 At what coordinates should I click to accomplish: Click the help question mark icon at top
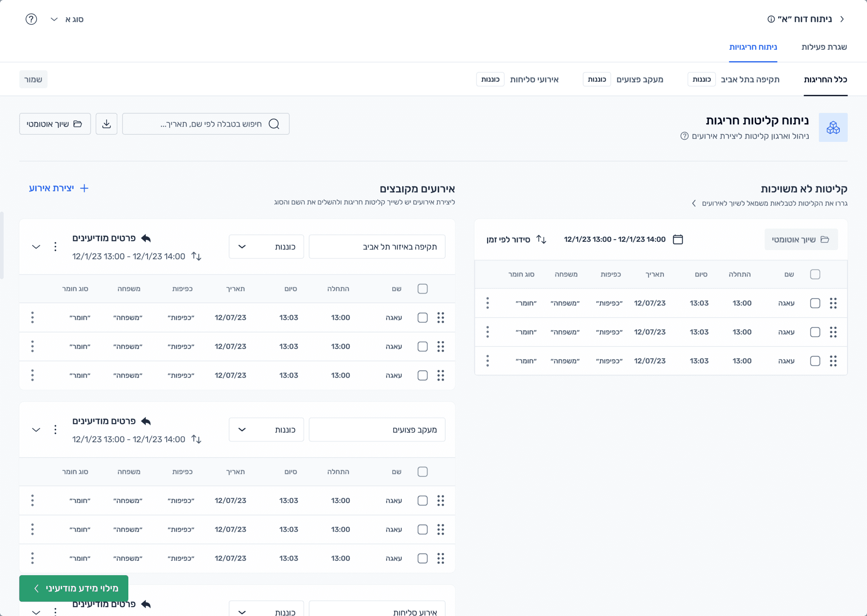coord(31,19)
